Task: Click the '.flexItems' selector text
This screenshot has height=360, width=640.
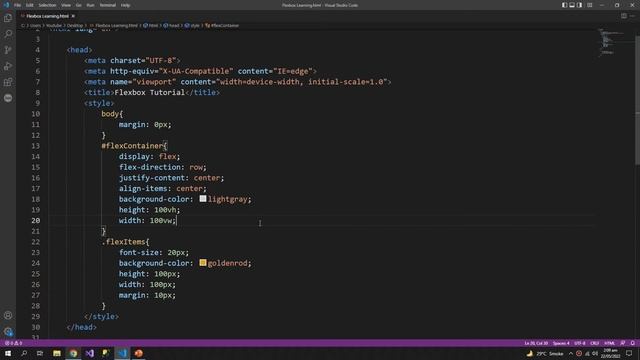Action: (123, 242)
